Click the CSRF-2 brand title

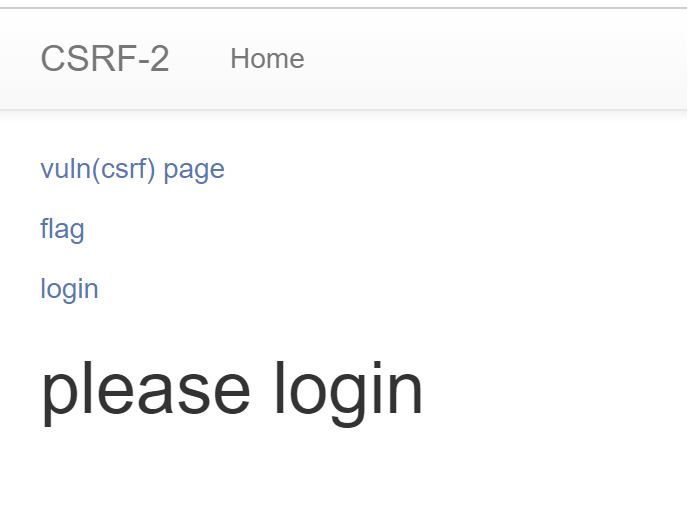pos(104,58)
